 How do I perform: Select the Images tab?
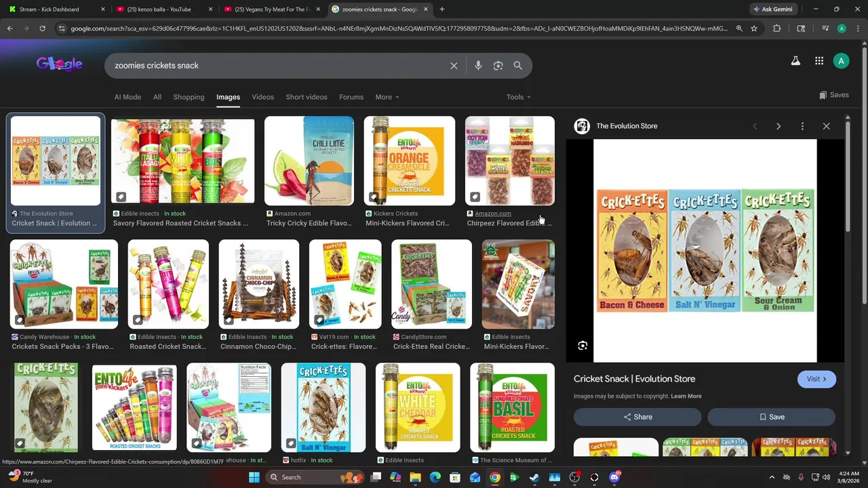click(x=228, y=97)
